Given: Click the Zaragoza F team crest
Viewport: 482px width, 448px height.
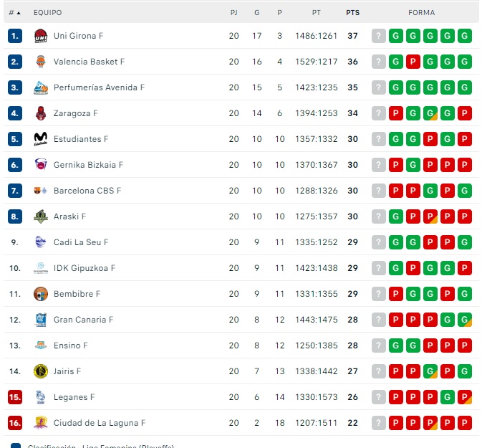Looking at the screenshot, I should [41, 113].
